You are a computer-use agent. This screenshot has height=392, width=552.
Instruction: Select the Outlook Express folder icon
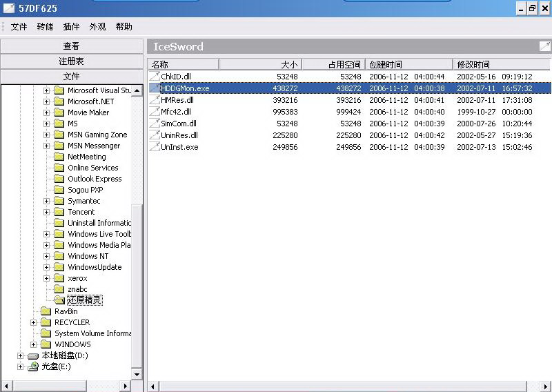point(59,179)
